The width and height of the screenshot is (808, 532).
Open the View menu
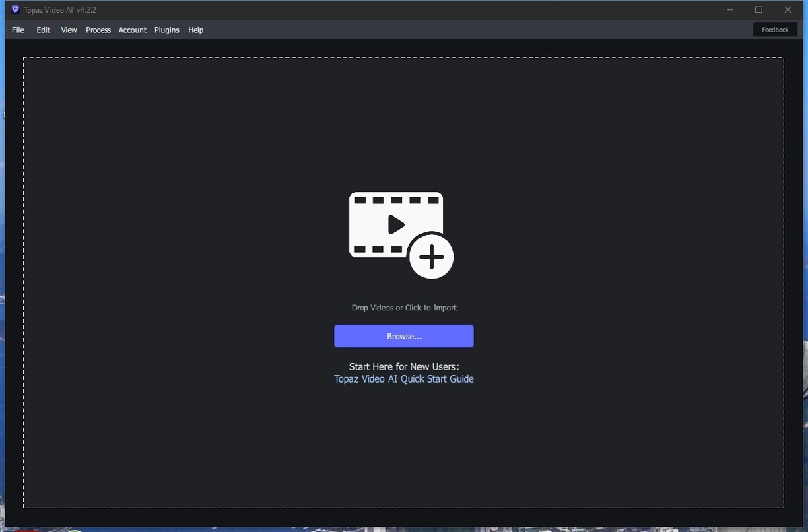69,30
